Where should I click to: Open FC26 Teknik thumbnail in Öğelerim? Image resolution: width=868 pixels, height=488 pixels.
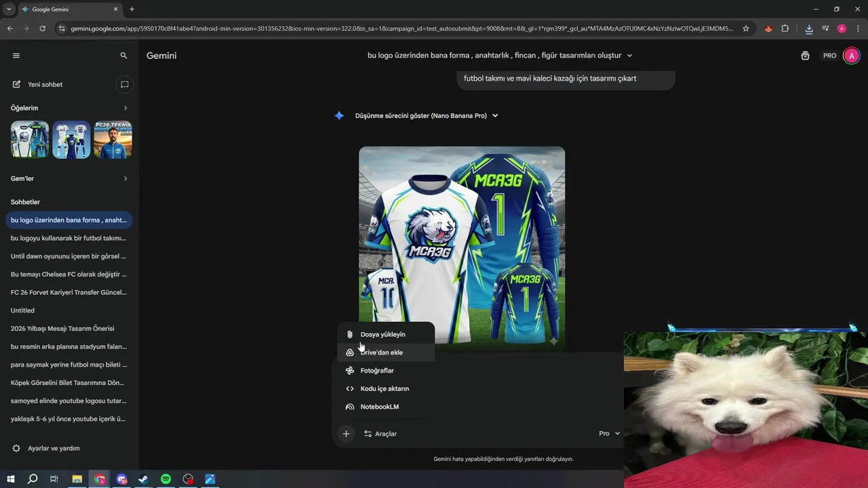coord(113,140)
